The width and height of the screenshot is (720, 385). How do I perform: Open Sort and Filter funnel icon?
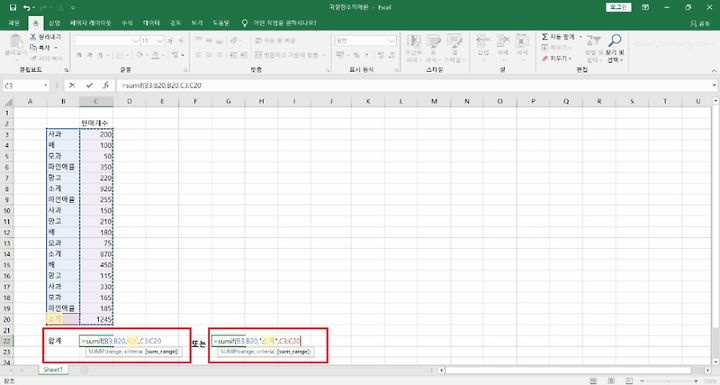click(593, 40)
